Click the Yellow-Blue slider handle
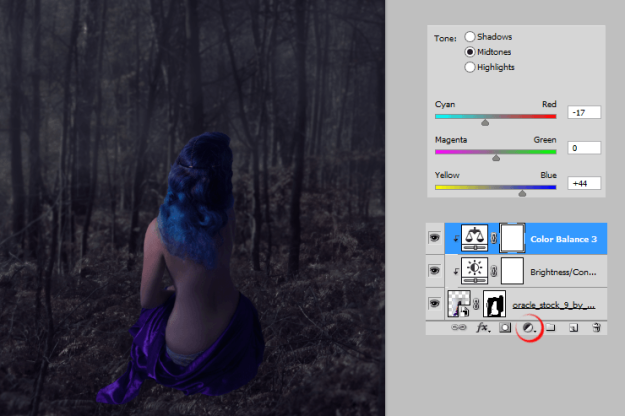This screenshot has width=625, height=416. click(x=522, y=193)
